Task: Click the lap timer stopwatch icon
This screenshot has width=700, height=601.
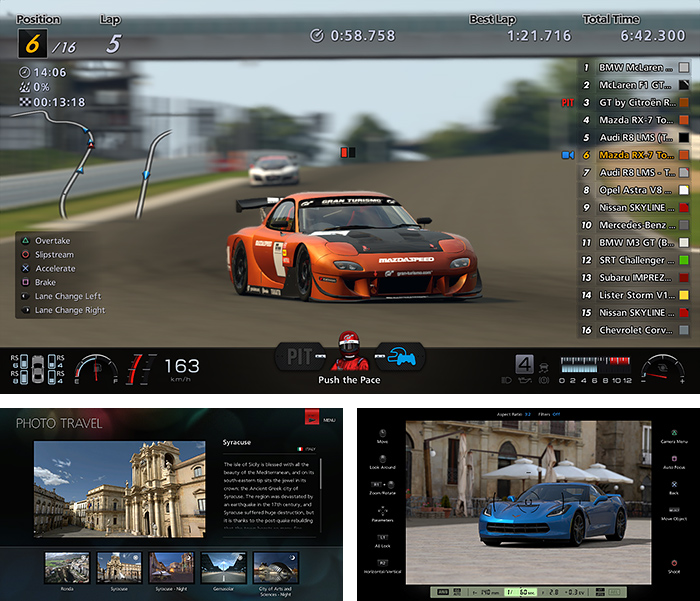Action: 317,35
